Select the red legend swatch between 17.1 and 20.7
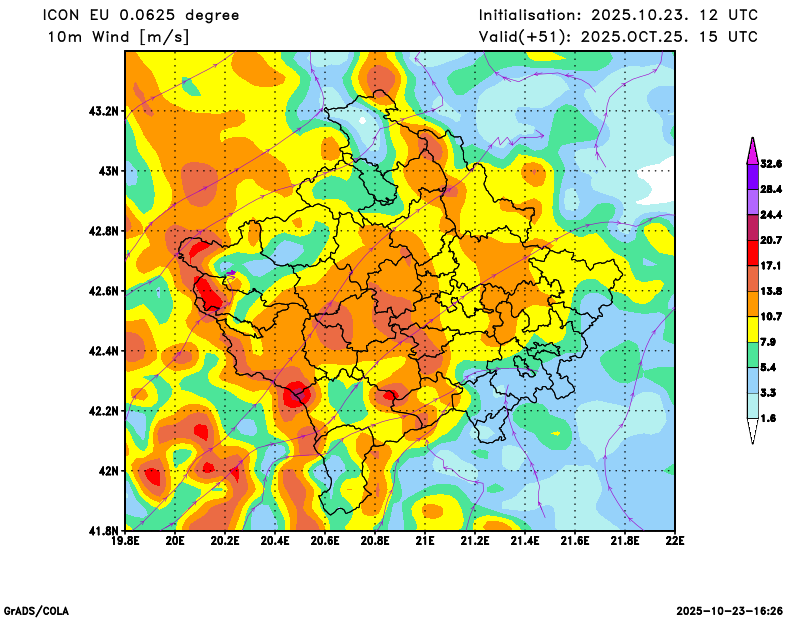800x618 pixels. tap(751, 253)
